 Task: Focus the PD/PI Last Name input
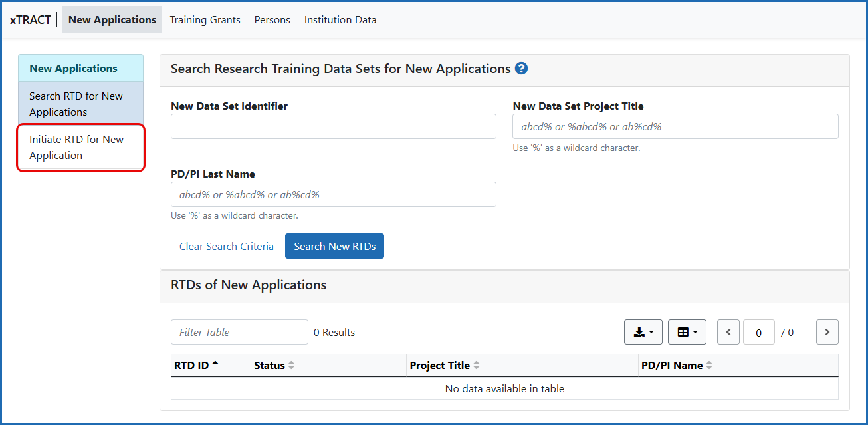click(x=333, y=194)
